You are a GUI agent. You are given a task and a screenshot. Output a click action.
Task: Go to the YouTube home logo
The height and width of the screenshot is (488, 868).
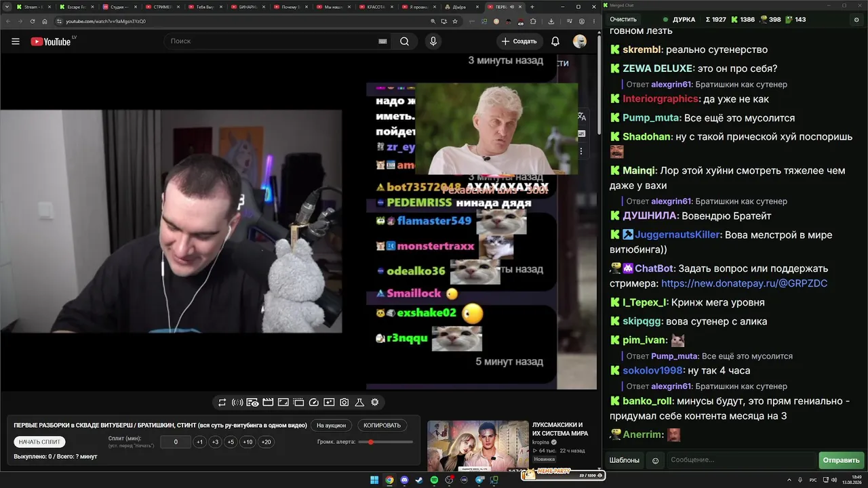(x=51, y=41)
